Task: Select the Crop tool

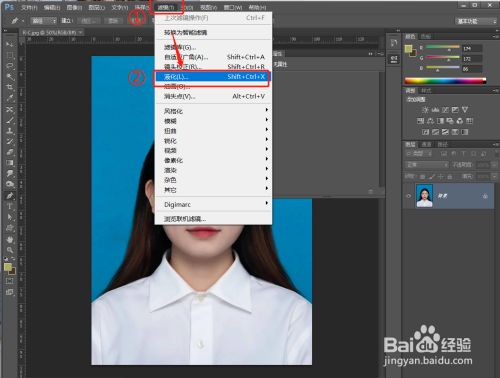Action: (10, 87)
